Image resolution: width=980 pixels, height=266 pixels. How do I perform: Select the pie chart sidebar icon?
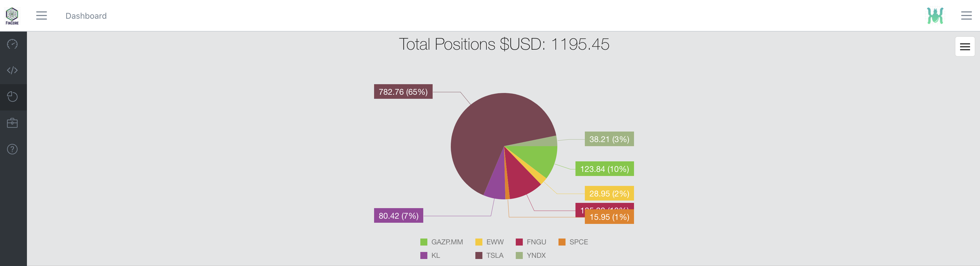tap(12, 97)
